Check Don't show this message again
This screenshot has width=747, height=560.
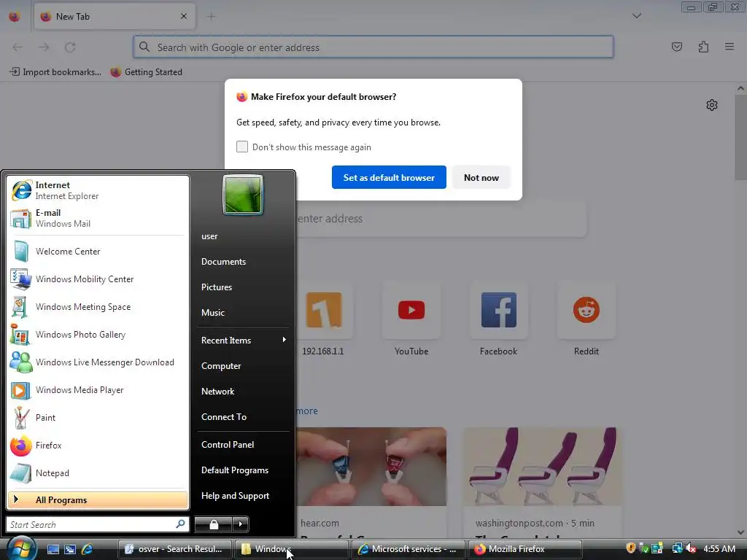tap(242, 147)
